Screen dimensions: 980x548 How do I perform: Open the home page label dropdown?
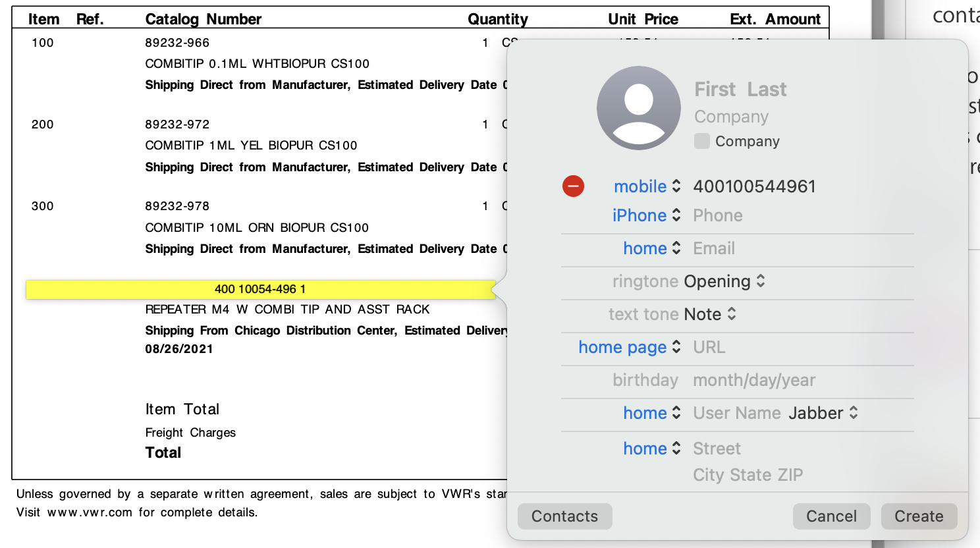[x=630, y=347]
